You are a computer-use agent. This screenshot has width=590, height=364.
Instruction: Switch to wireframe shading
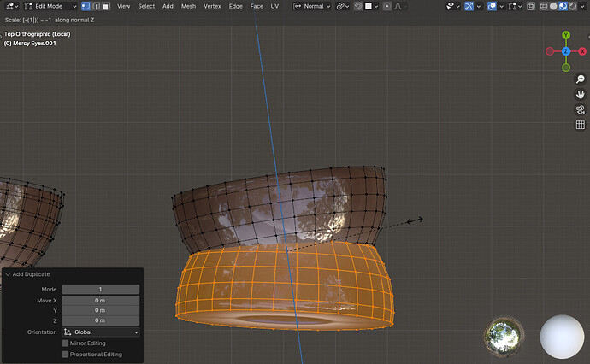(543, 6)
